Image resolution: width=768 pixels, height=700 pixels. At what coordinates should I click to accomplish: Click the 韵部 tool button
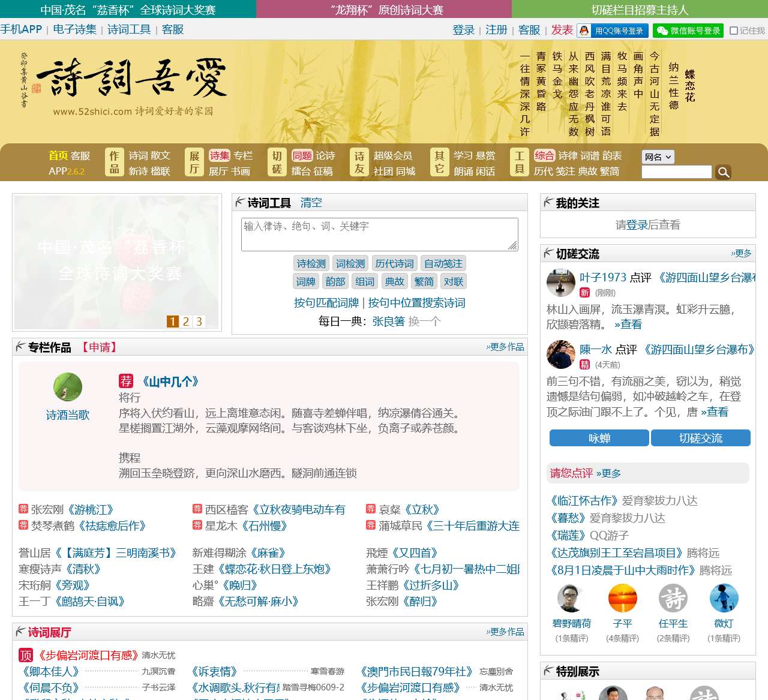[x=335, y=281]
